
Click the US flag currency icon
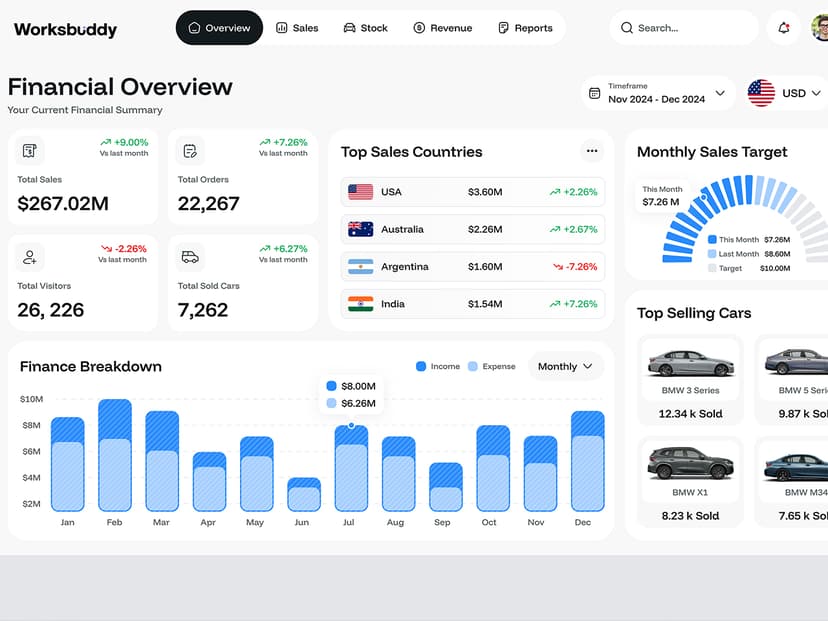tap(761, 93)
